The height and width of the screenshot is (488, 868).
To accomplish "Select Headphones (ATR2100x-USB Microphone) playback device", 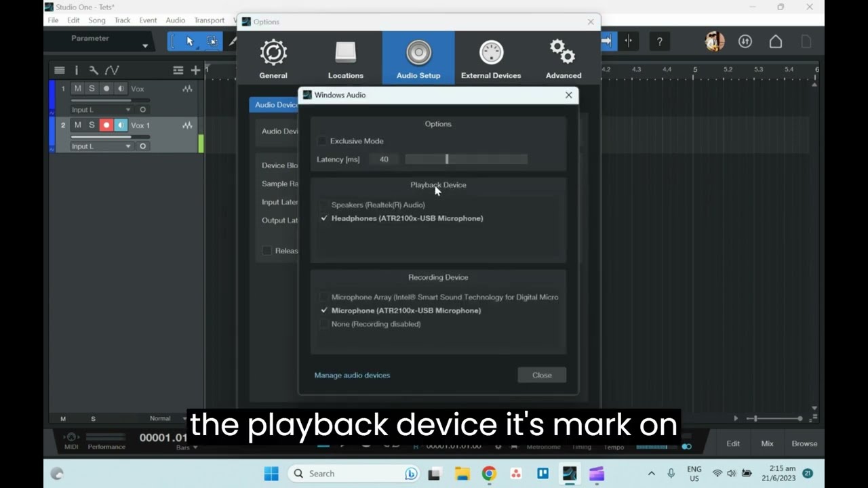I will 407,218.
